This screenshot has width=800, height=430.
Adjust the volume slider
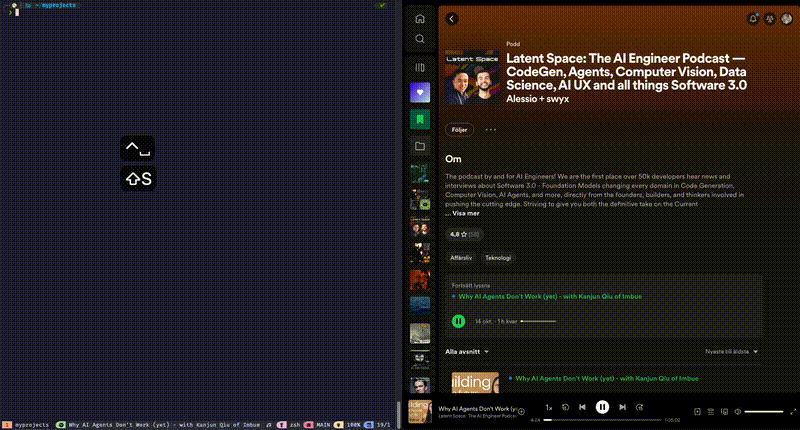click(x=764, y=412)
